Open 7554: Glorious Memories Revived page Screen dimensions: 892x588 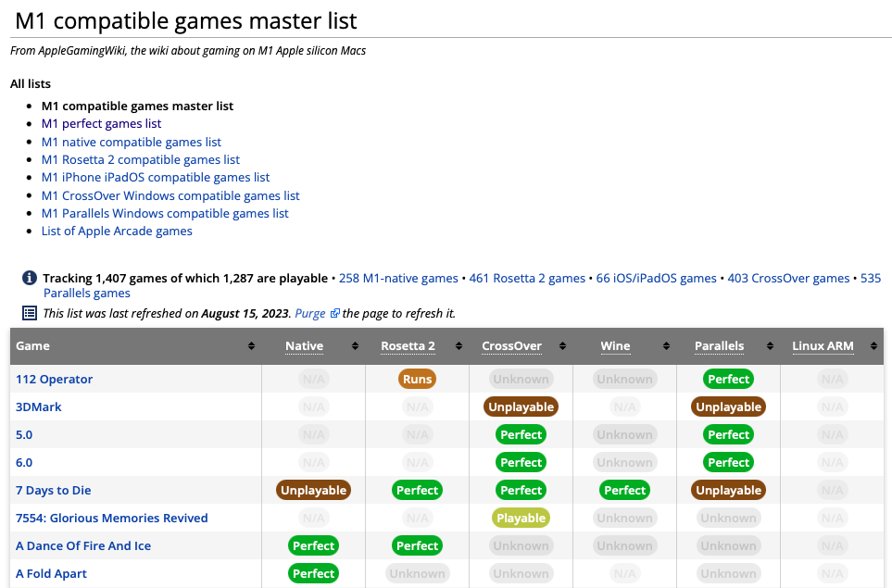tap(112, 518)
